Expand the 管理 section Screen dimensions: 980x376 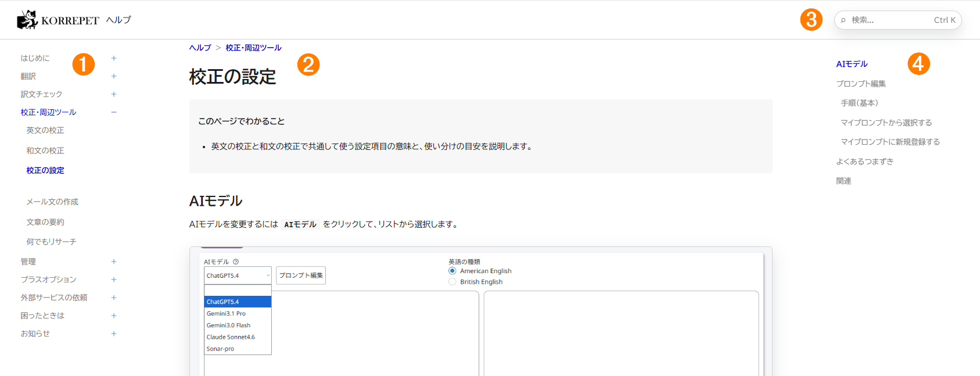tap(114, 262)
